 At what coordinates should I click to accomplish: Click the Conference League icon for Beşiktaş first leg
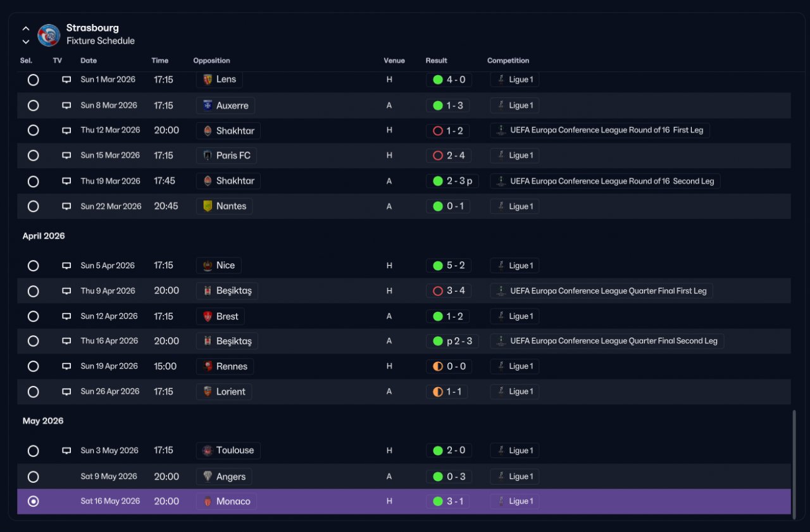tap(501, 291)
